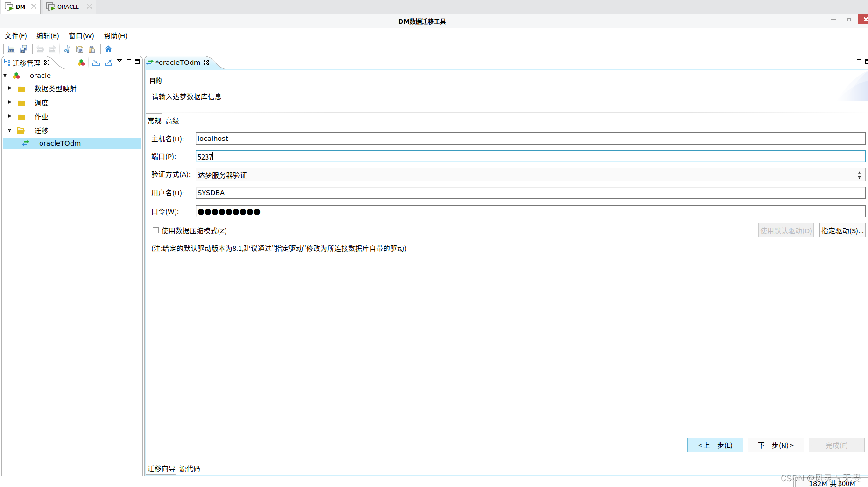Switch to the 迁移向导 bottom tab
This screenshot has height=487, width=868.
(x=162, y=469)
